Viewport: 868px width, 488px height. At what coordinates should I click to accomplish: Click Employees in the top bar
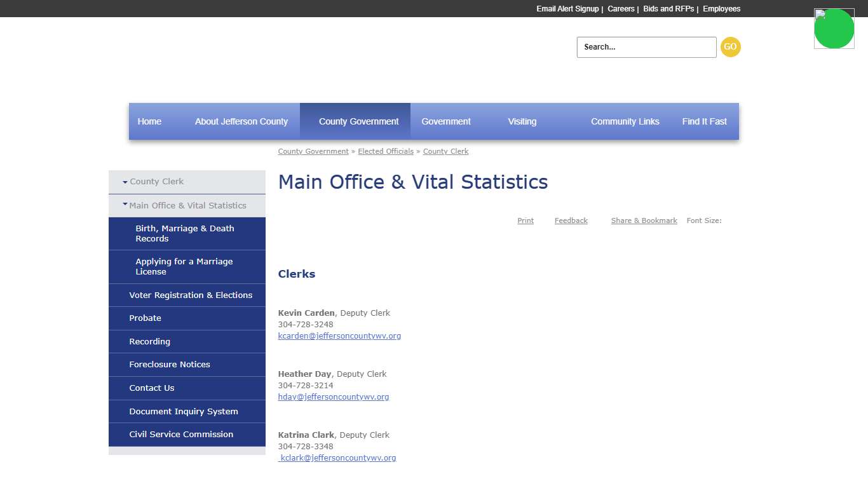(721, 8)
